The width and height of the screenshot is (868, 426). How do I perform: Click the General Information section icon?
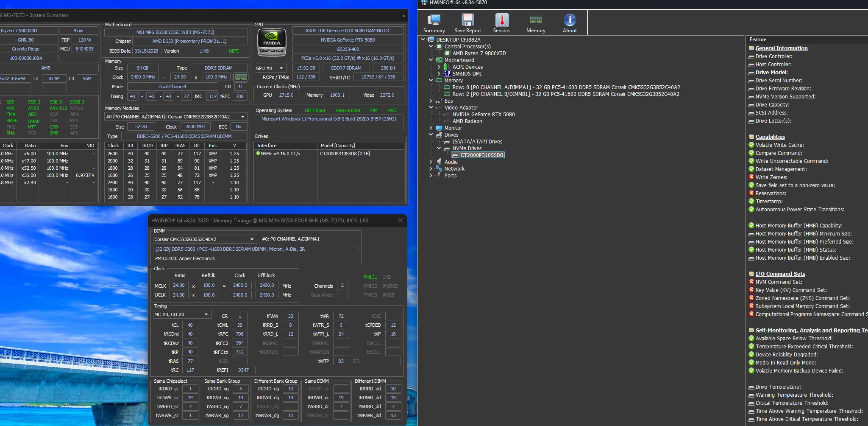tap(751, 48)
